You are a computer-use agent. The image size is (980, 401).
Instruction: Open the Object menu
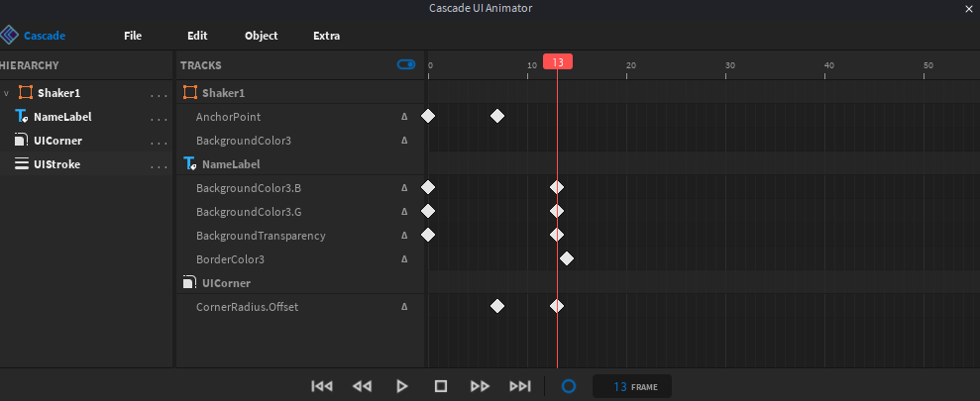point(261,36)
